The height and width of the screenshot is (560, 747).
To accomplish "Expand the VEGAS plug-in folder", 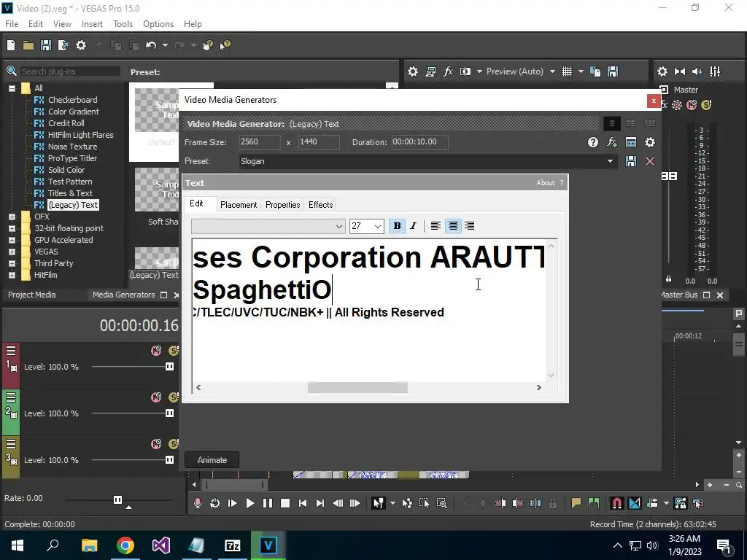I will 12,252.
